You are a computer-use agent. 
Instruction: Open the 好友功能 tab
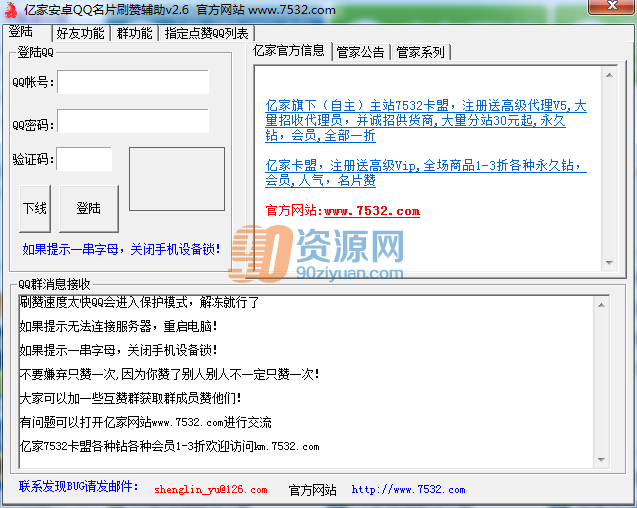[80, 33]
